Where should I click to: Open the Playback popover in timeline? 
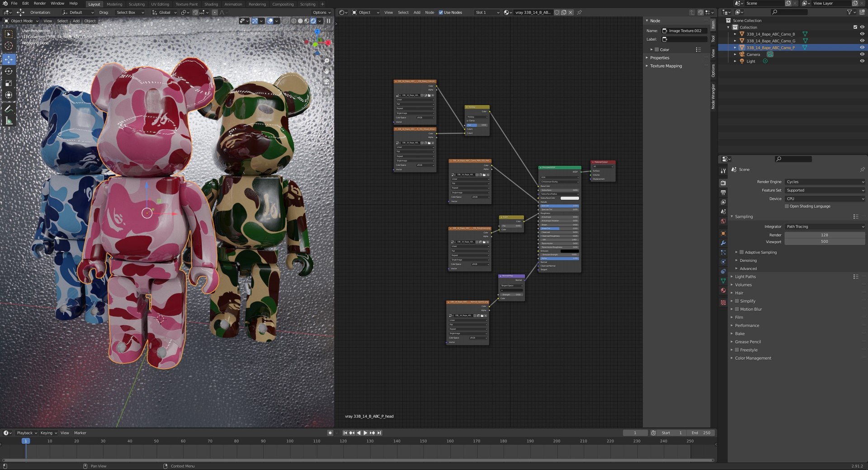(x=27, y=433)
